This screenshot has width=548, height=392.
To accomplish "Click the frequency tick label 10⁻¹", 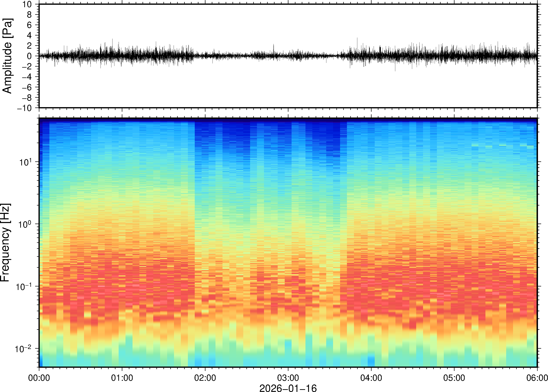I will coord(24,286).
